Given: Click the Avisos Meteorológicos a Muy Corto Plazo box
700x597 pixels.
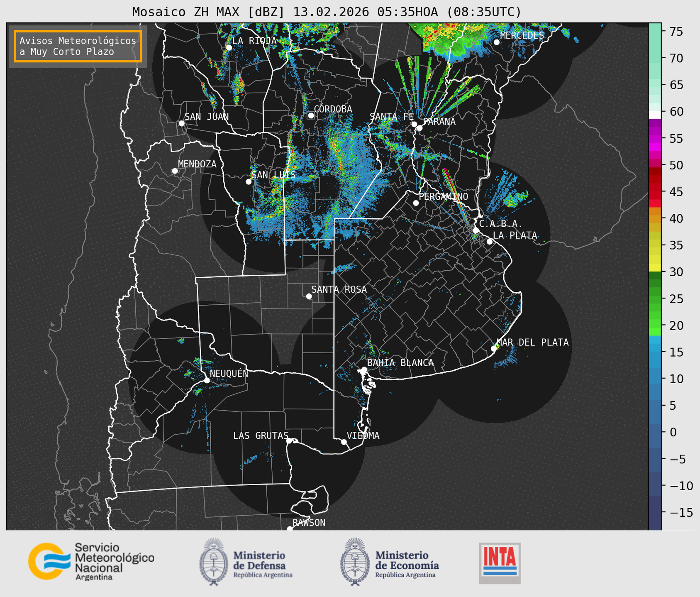Looking at the screenshot, I should [78, 46].
